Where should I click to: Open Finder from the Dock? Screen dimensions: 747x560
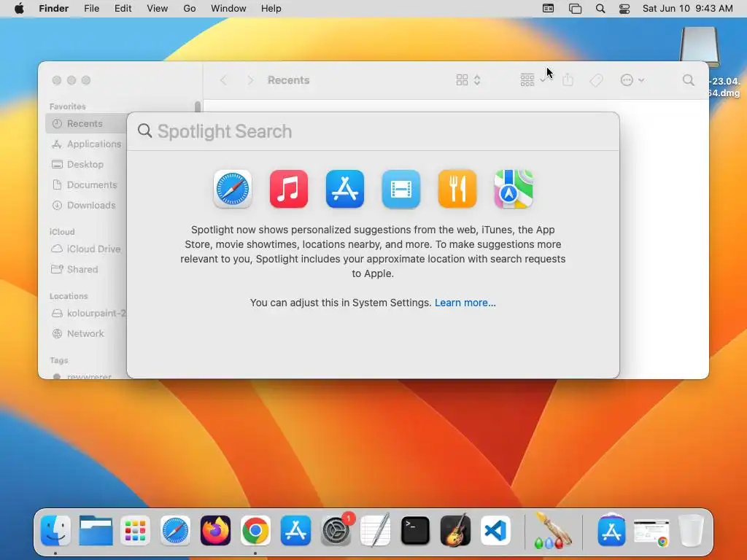click(55, 531)
